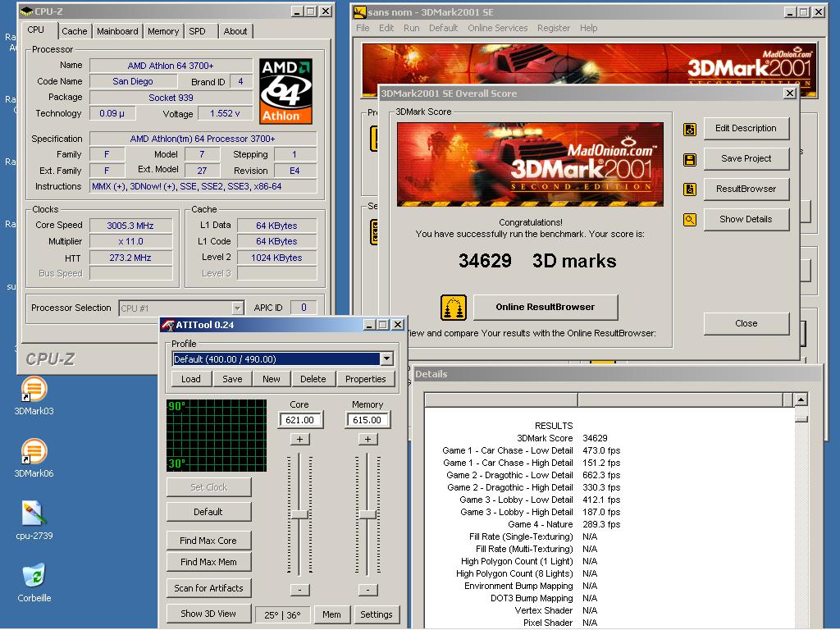
Task: Open the Register menu in 3DMark2001 SE
Action: [x=554, y=28]
